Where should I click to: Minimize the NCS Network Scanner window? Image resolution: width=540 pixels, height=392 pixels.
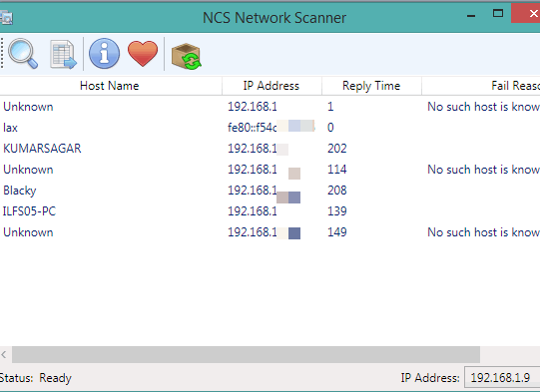pyautogui.click(x=471, y=16)
